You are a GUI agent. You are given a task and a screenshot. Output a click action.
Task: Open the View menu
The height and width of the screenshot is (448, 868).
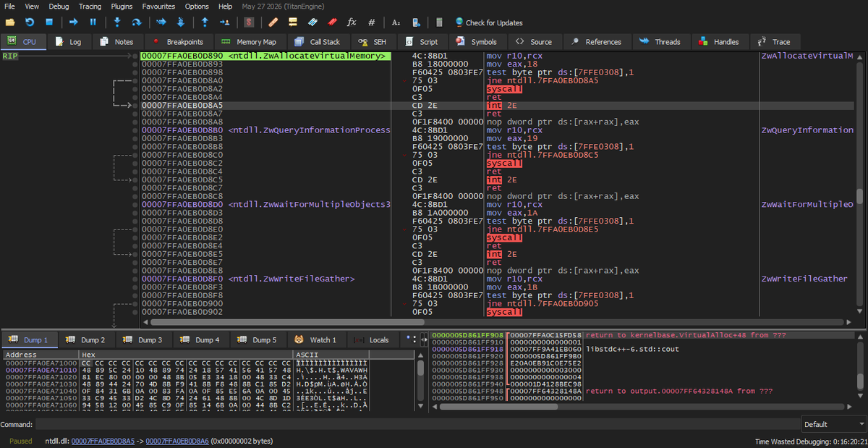coord(32,6)
